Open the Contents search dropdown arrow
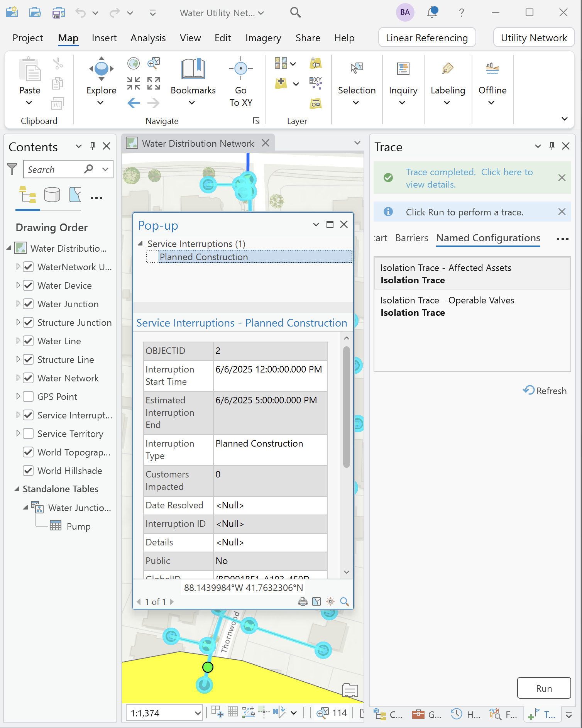This screenshot has width=582, height=728. point(105,169)
